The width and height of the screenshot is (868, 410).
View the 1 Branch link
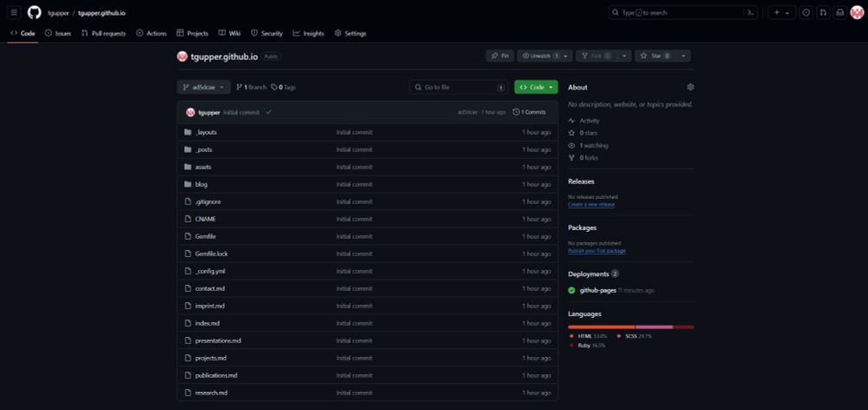click(x=252, y=88)
